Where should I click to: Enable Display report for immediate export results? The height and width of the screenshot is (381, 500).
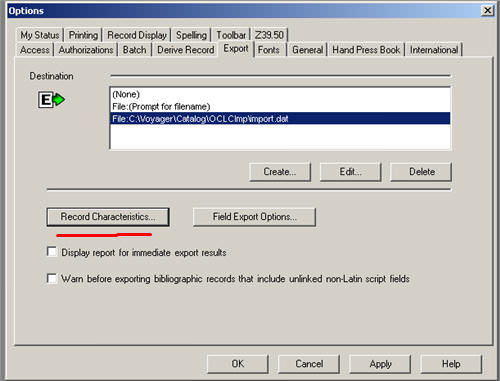pos(52,252)
